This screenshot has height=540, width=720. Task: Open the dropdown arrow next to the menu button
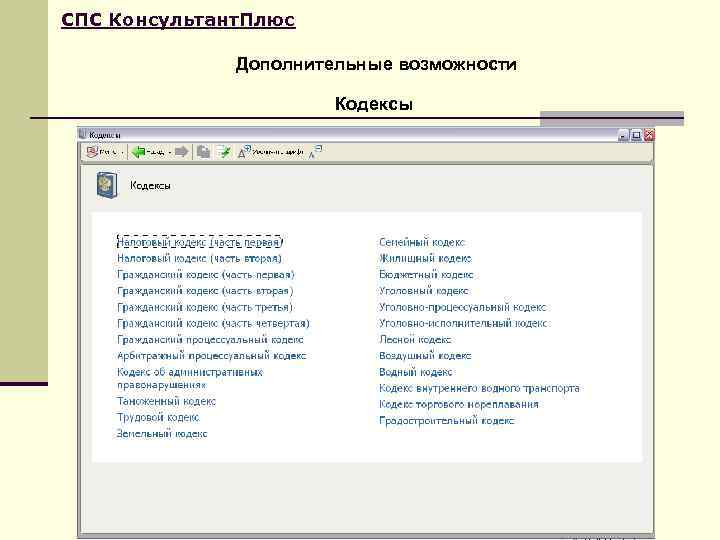coord(122,152)
